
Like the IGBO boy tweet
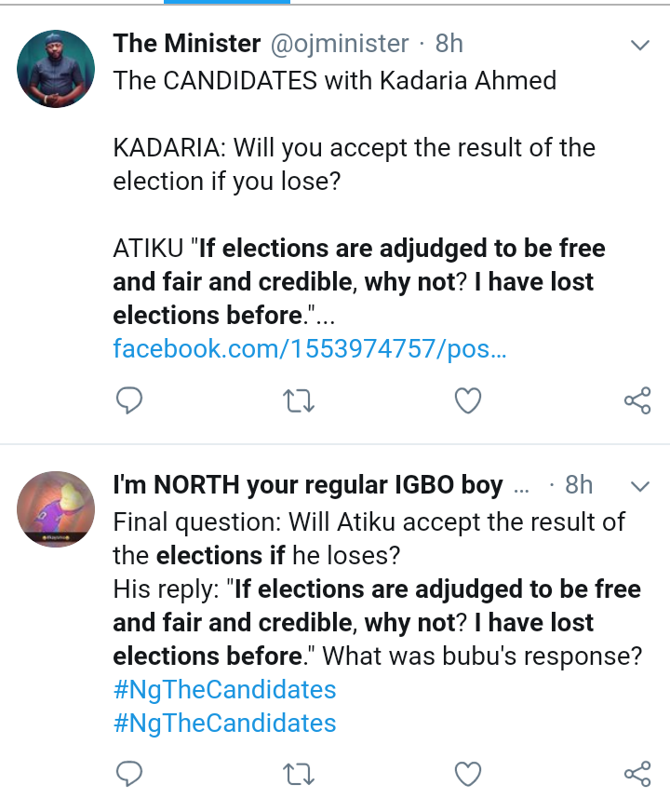coord(467,773)
